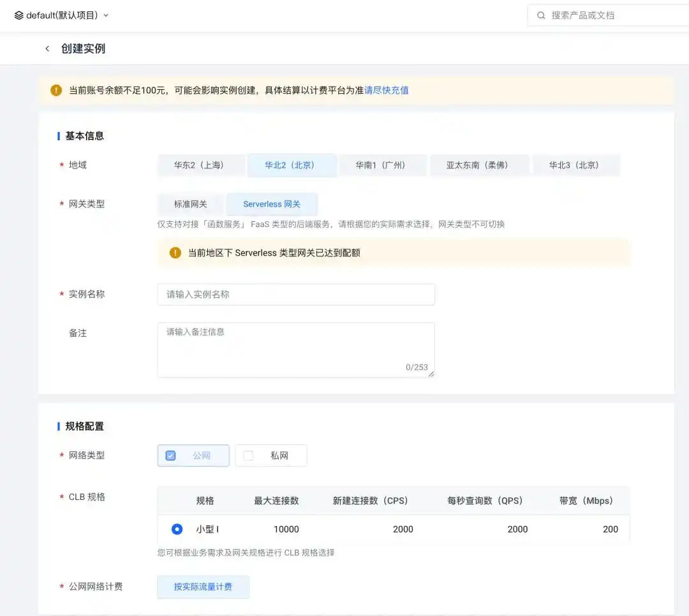Select the 华北3（北京）region
The height and width of the screenshot is (616, 689).
pyautogui.click(x=576, y=165)
